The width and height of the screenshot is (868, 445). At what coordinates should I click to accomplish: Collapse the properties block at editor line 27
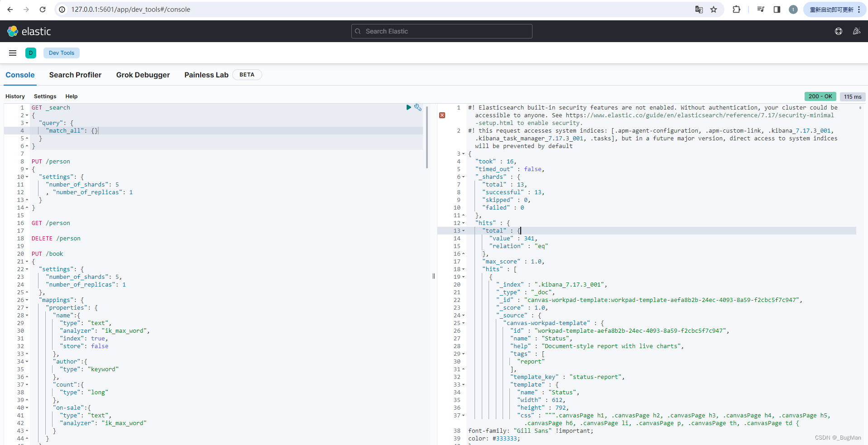pyautogui.click(x=27, y=308)
